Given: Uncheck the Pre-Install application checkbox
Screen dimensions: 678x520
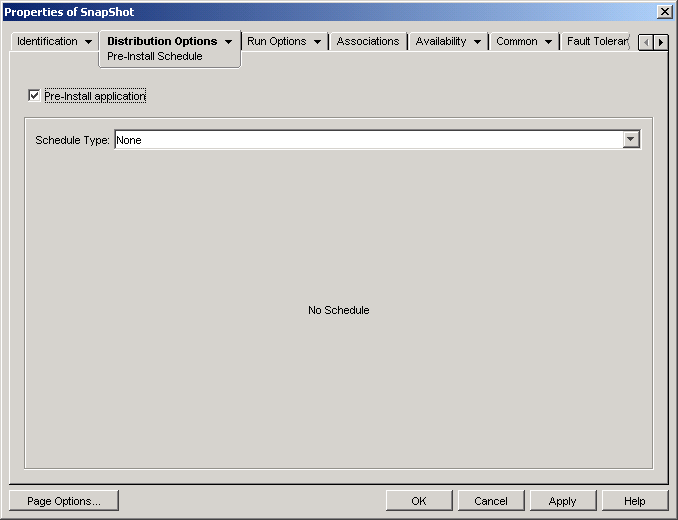Looking at the screenshot, I should click(34, 96).
